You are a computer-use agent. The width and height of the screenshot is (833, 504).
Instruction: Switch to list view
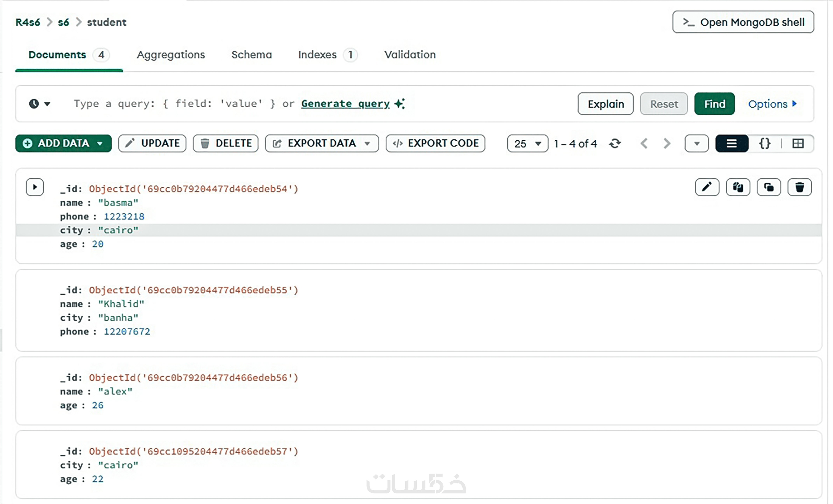click(x=731, y=144)
